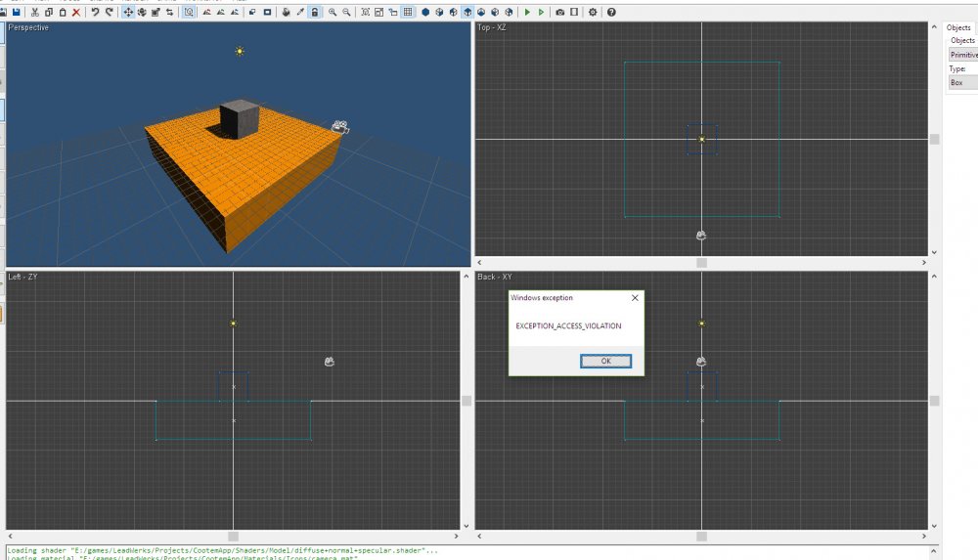Switch to the Objects tab
The height and width of the screenshot is (560, 978).
tap(958, 27)
